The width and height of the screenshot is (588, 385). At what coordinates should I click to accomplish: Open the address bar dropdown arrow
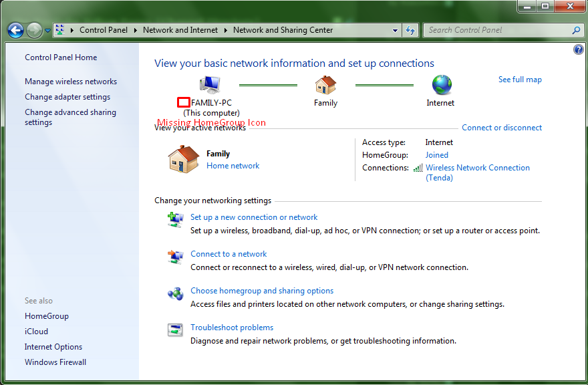394,30
